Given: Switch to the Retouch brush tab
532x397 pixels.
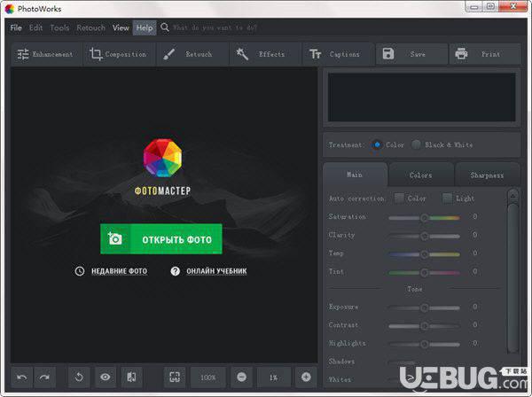Looking at the screenshot, I should (x=192, y=54).
